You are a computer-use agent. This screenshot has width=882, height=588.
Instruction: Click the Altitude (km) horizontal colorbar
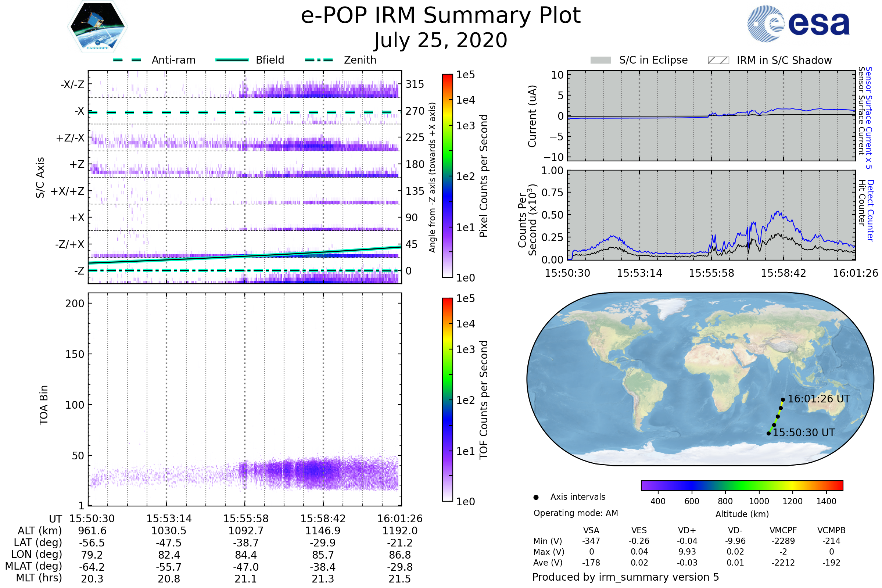pyautogui.click(x=742, y=485)
